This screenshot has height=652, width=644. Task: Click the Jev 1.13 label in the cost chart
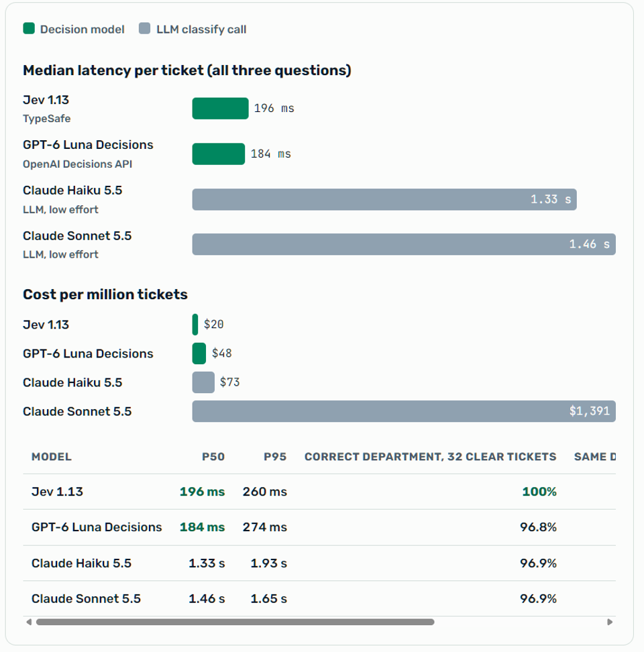coord(46,325)
